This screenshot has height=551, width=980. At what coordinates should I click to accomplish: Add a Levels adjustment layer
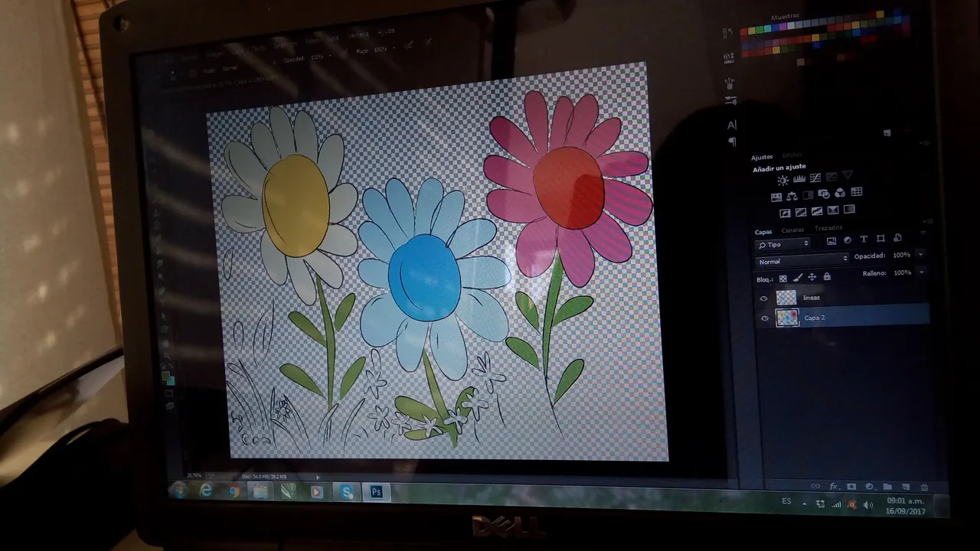tap(799, 179)
